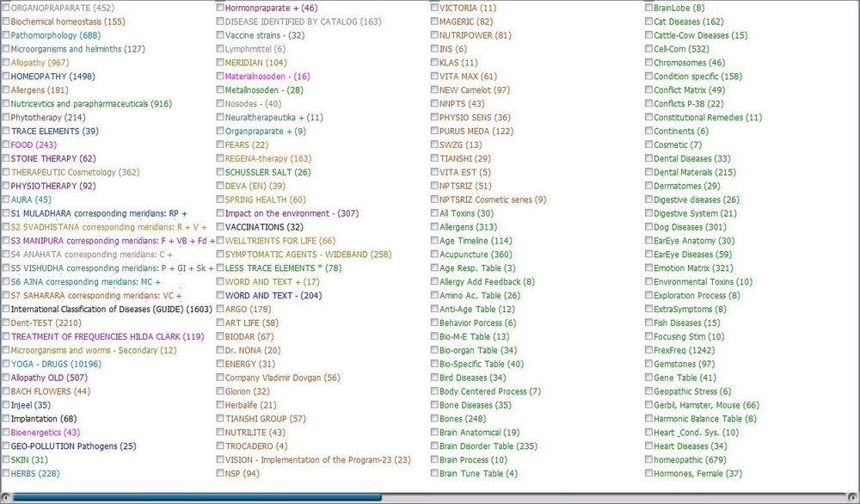Select the FrexFreq (1242) text label
The image size is (860, 504).
[x=684, y=350]
